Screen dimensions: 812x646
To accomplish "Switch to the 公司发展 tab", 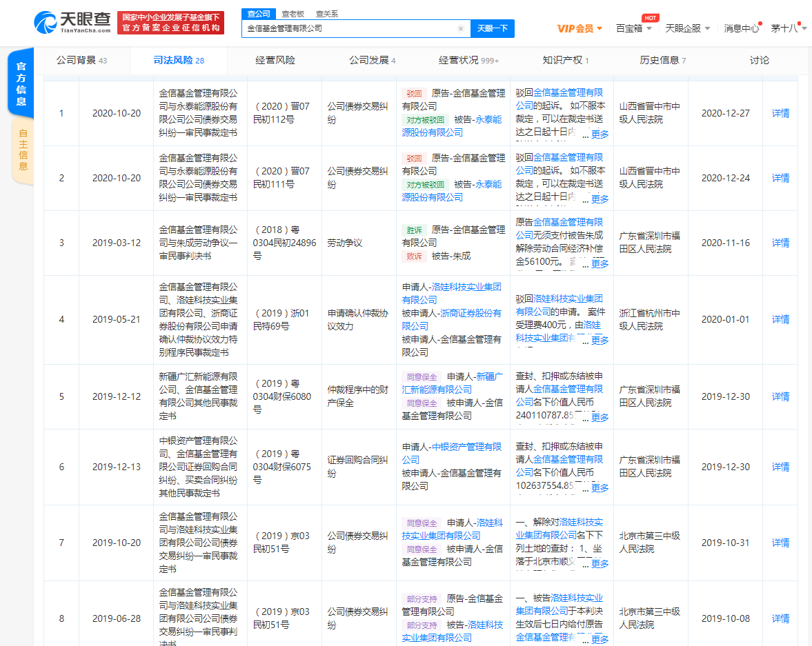I will pos(373,61).
